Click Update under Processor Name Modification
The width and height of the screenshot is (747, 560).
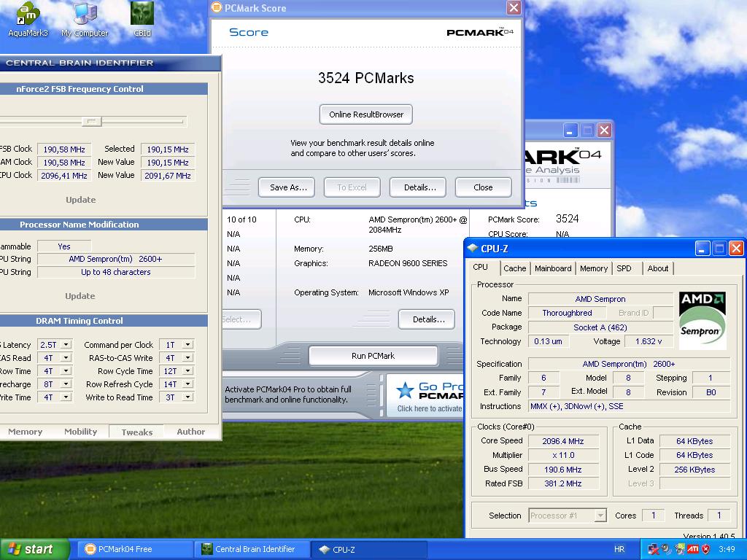(80, 296)
